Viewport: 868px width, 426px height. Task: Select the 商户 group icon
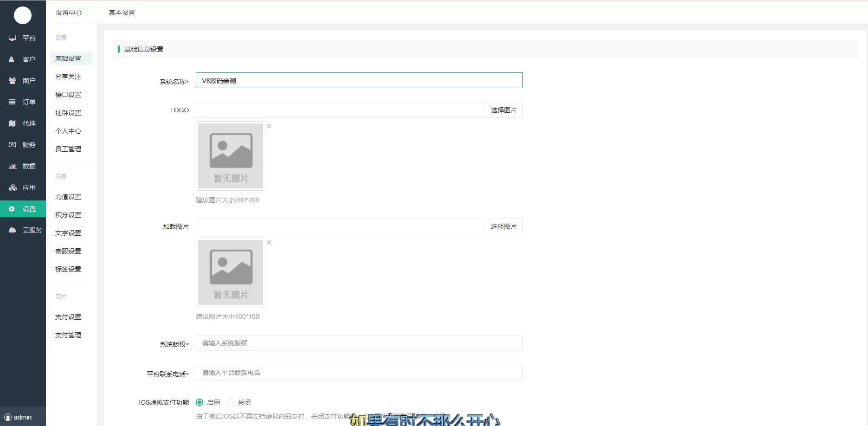[13, 81]
